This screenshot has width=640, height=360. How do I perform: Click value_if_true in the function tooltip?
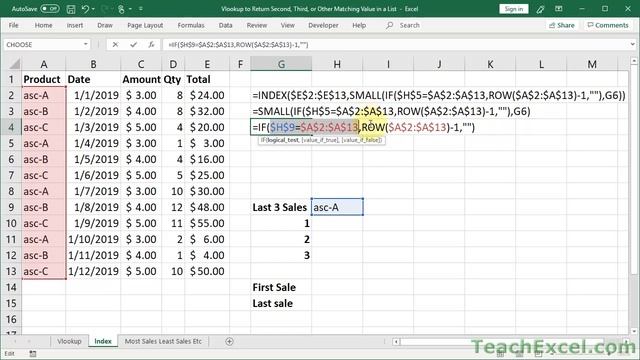click(x=320, y=140)
